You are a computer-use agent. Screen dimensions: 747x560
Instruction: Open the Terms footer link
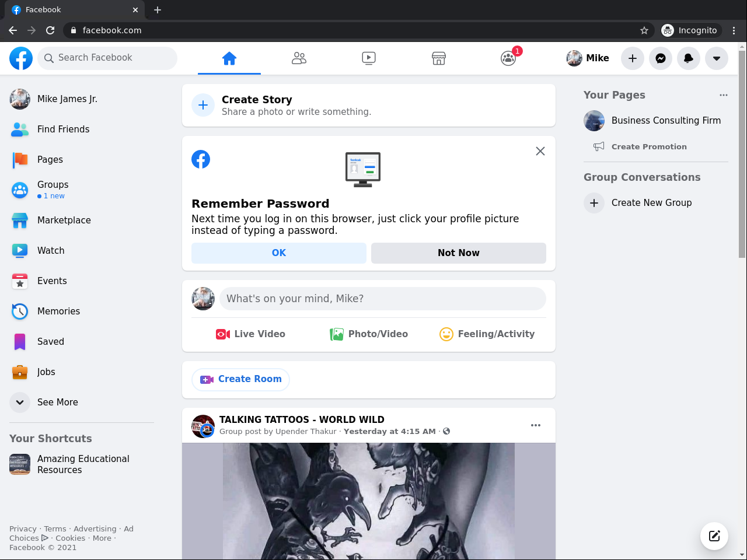55,529
